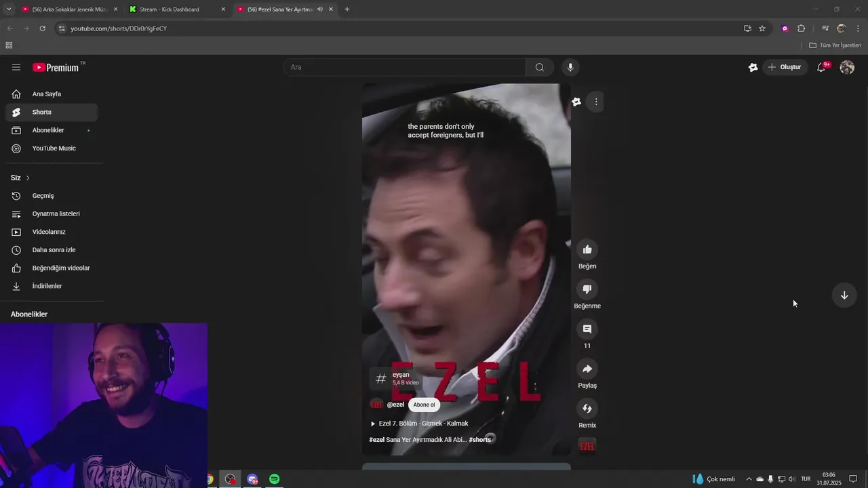Start voice search with the microphone

pyautogui.click(x=570, y=67)
